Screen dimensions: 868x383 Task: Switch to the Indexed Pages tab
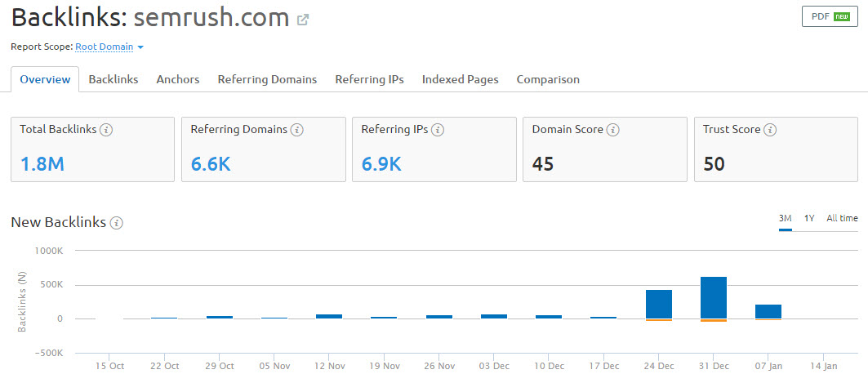click(460, 80)
